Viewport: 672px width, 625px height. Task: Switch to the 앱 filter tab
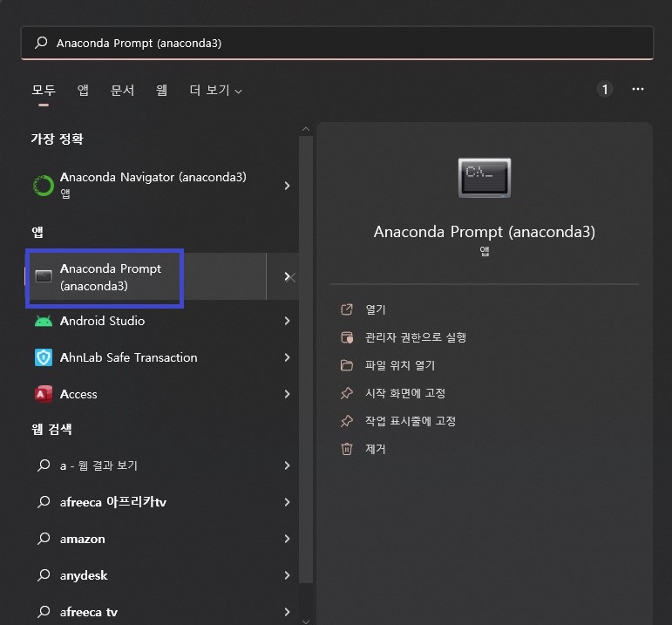(83, 90)
